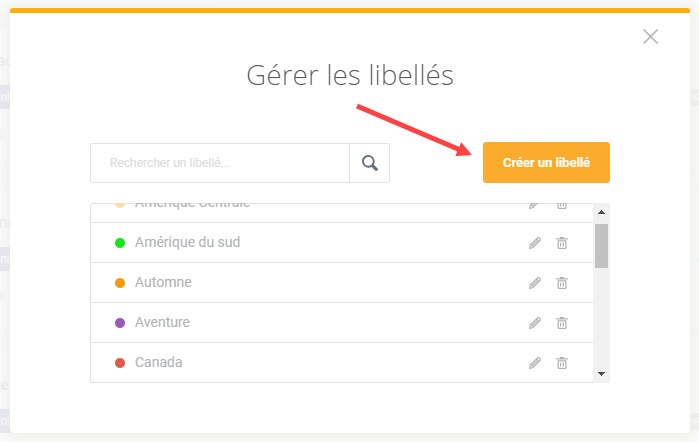The width and height of the screenshot is (699, 442).
Task: Click Créer un libellé button
Action: (x=546, y=162)
